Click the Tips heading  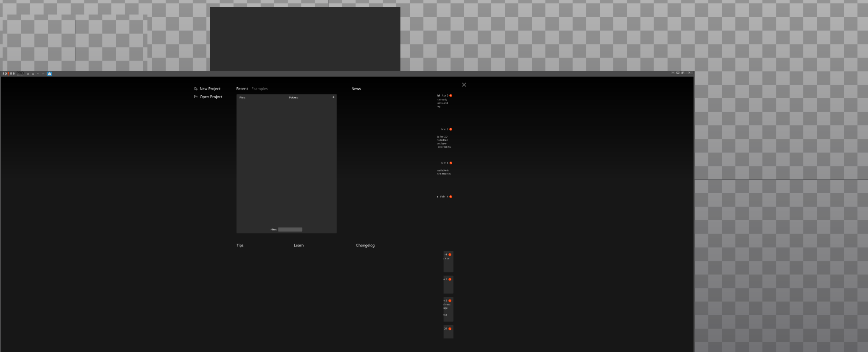(x=240, y=245)
